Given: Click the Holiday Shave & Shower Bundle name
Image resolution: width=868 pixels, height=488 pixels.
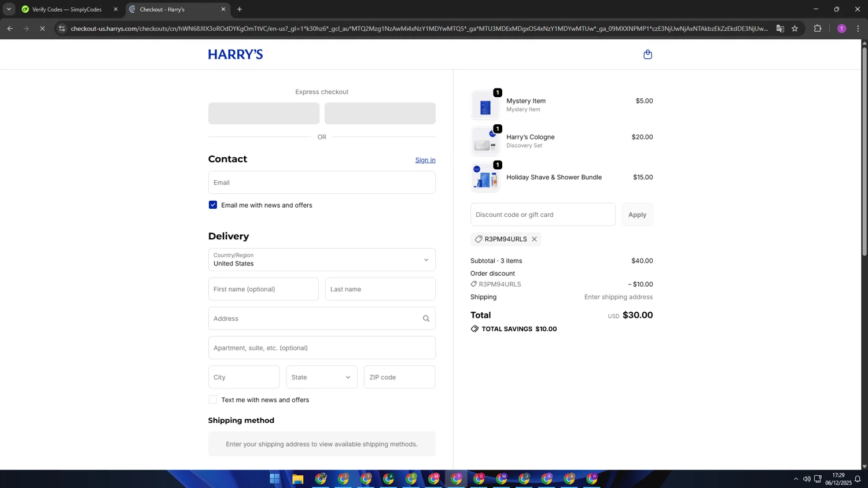Looking at the screenshot, I should click(554, 178).
